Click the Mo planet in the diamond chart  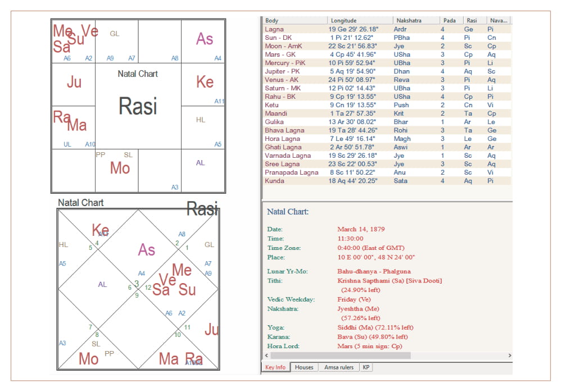pyautogui.click(x=88, y=359)
